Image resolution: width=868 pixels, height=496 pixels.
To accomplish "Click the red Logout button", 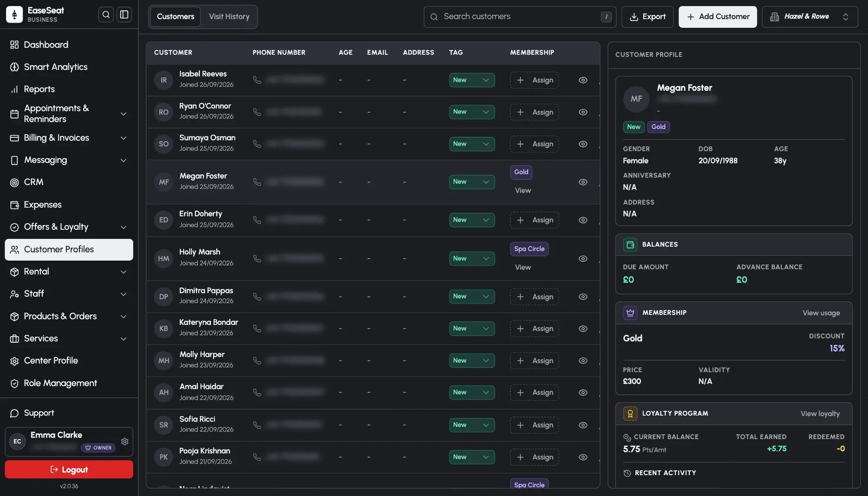I will [69, 470].
